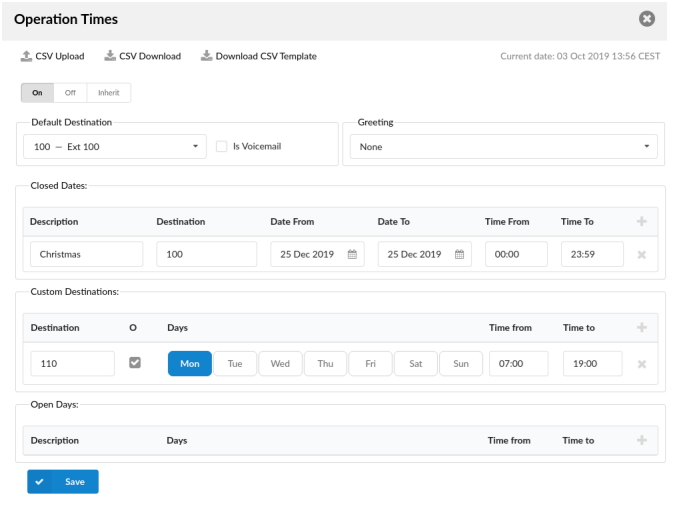The height and width of the screenshot is (519, 682).
Task: Set operation times to Inherit
Action: click(x=107, y=93)
